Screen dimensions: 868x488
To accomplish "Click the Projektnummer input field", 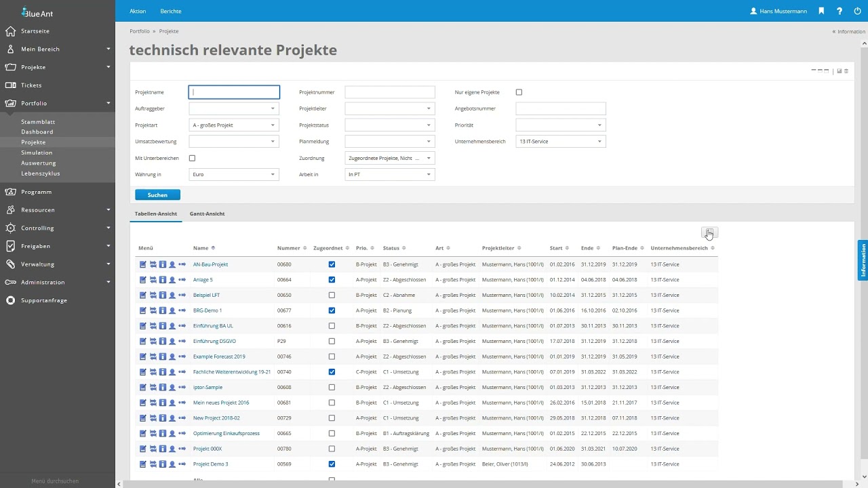I will pos(390,92).
